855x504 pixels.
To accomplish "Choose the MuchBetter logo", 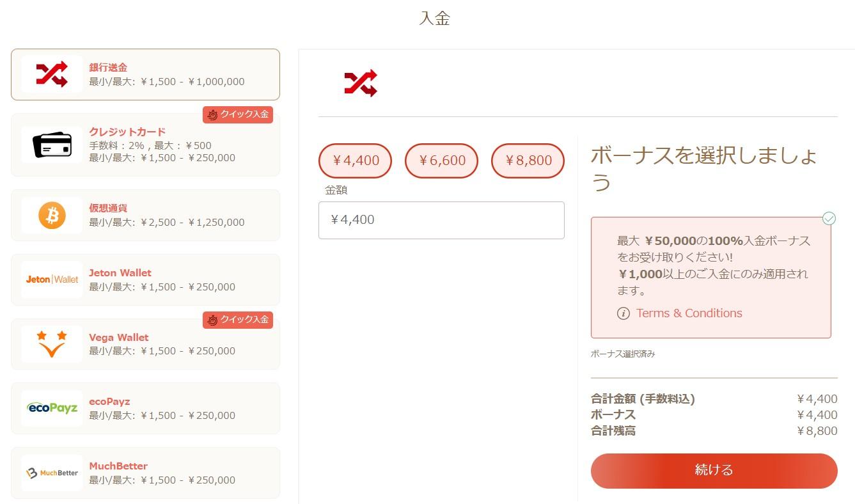I will point(52,473).
